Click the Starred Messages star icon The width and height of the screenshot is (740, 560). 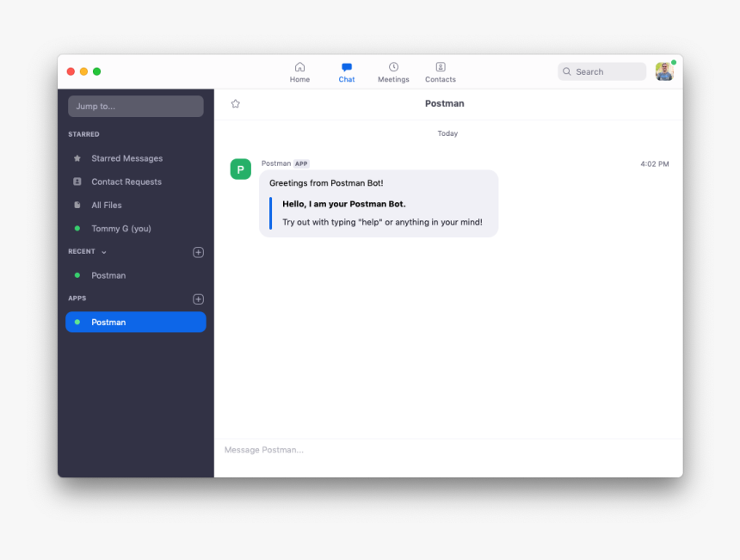click(x=77, y=158)
